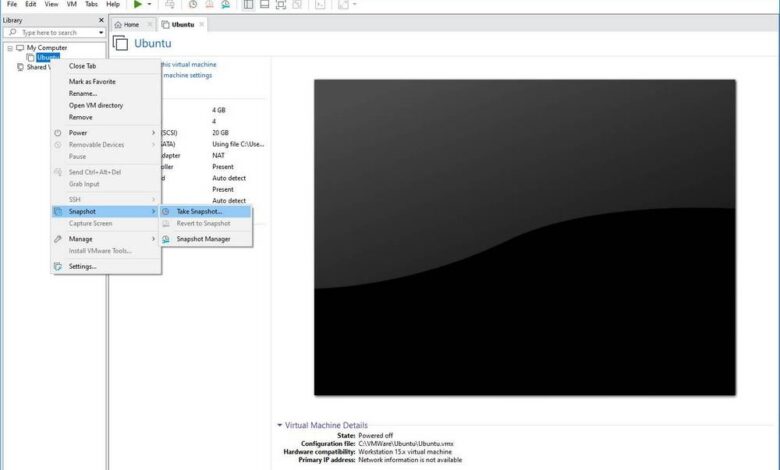
Task: Choose Open VM directory in the context menu
Action: (x=96, y=105)
